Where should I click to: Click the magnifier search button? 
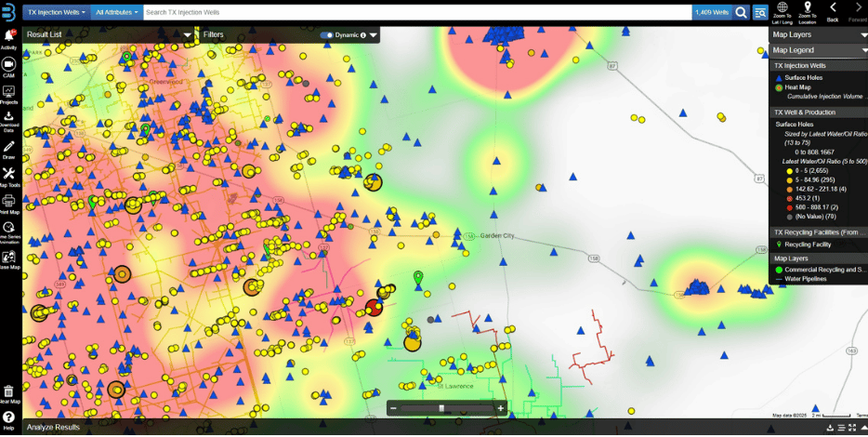pyautogui.click(x=741, y=12)
